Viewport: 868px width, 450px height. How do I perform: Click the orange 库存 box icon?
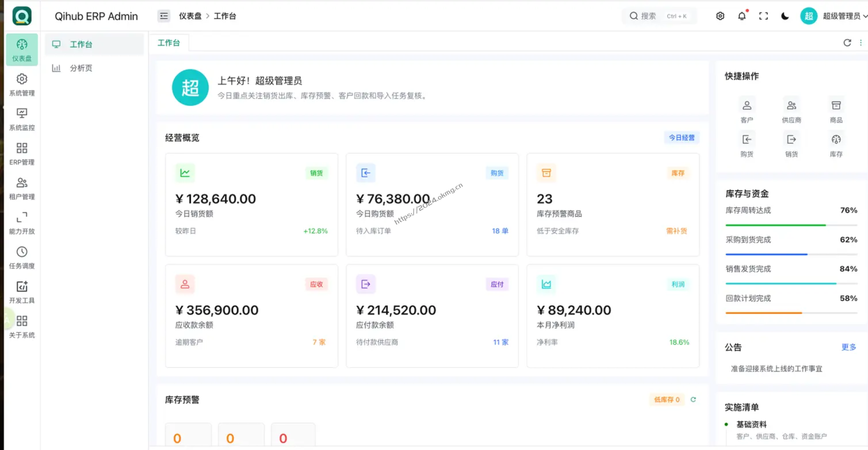click(x=546, y=173)
